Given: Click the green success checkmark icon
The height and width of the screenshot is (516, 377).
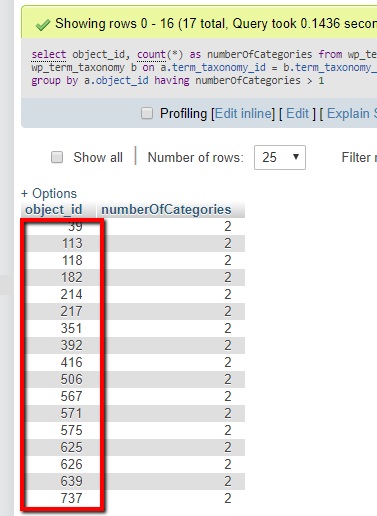Looking at the screenshot, I should click(43, 25).
